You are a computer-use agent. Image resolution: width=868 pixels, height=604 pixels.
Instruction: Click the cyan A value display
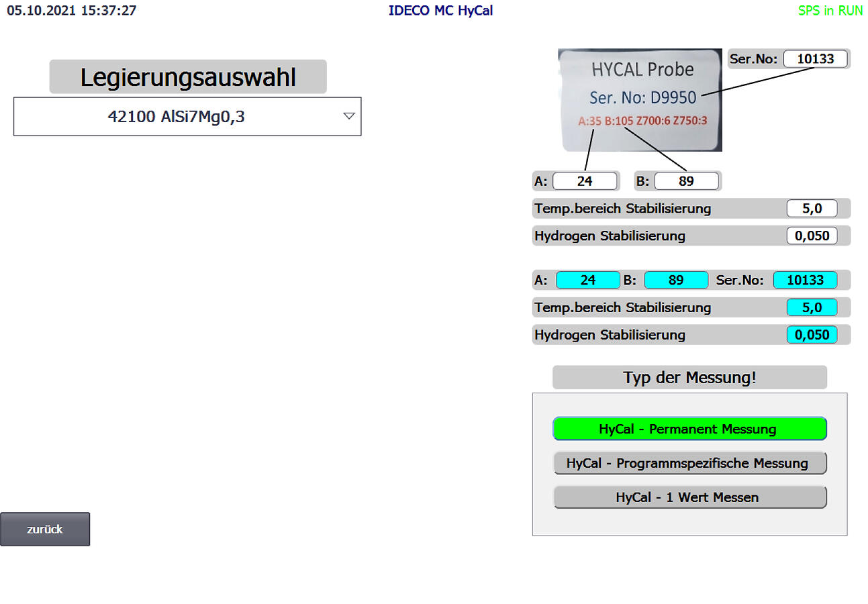click(587, 281)
